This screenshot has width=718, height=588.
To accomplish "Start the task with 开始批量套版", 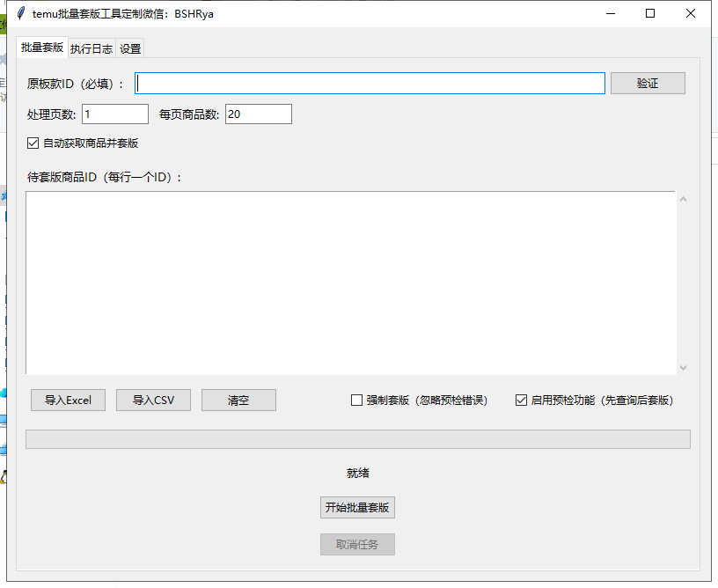I will point(357,508).
